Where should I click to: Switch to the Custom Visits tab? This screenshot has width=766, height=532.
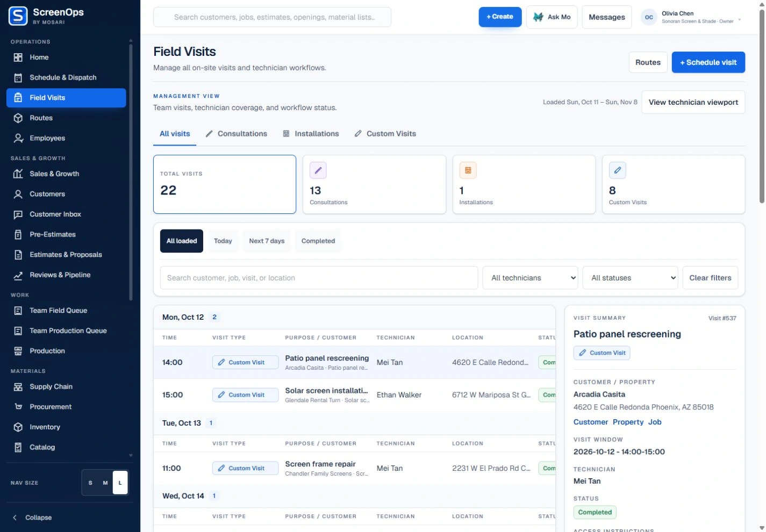pyautogui.click(x=385, y=134)
